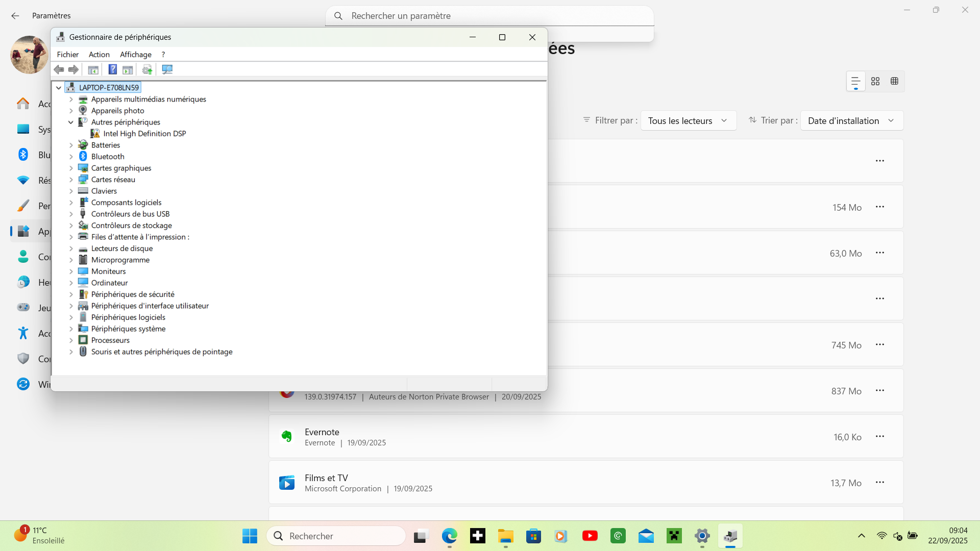This screenshot has width=980, height=551.
Task: Open the accessibility icon in Settings sidebar
Action: pos(23,333)
